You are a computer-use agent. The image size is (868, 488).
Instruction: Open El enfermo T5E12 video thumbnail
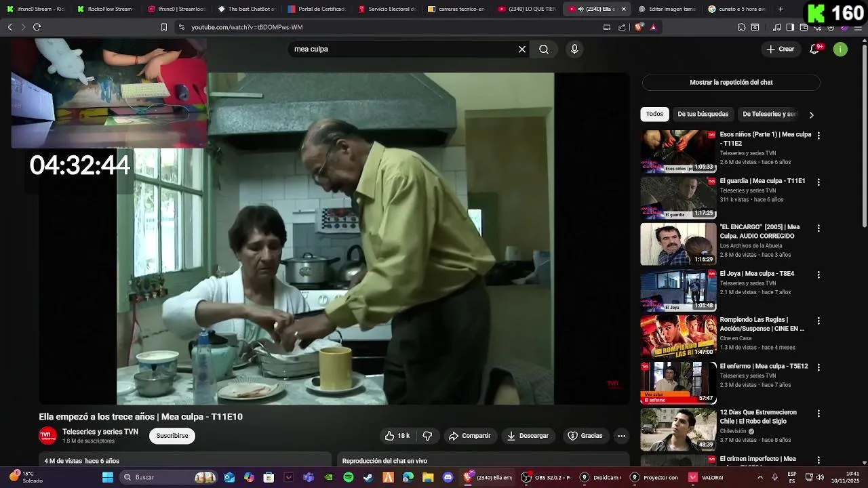tap(678, 382)
